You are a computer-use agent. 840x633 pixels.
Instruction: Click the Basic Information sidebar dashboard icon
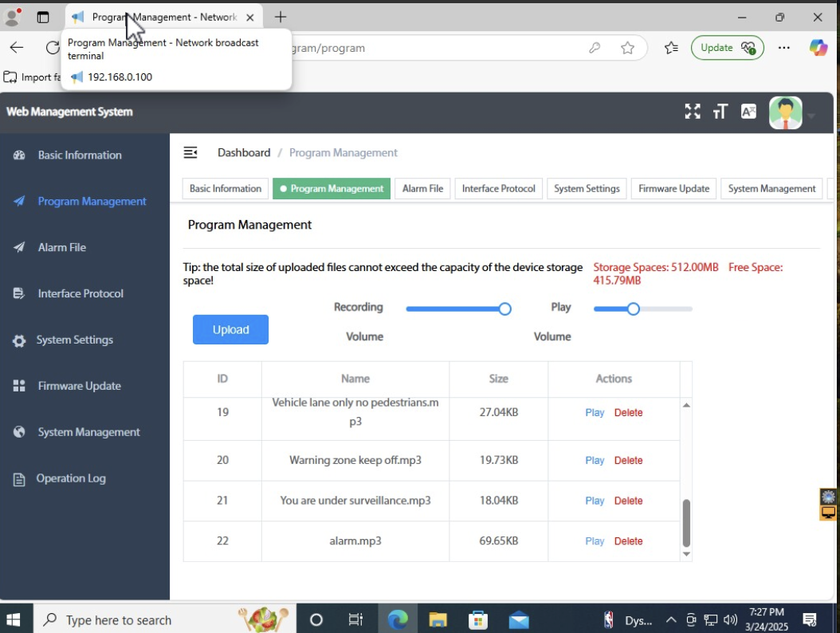19,155
